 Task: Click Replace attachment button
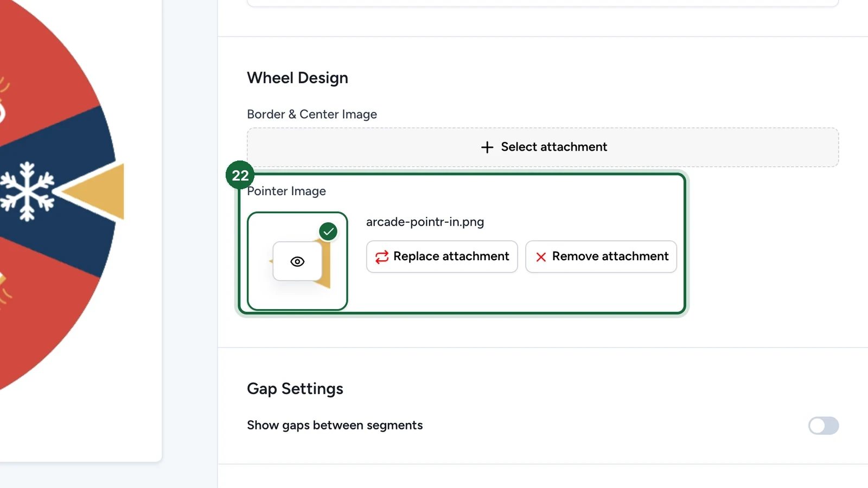pos(442,256)
